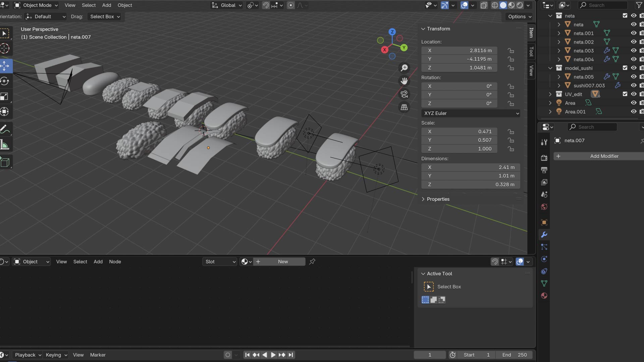Screen dimensions: 644x362
Task: Open the Object menu in the 3D viewport header
Action: 124,5
